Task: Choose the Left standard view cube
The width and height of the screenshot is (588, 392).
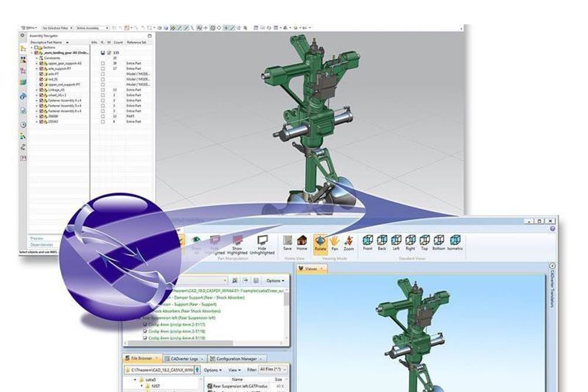Action: (396, 243)
